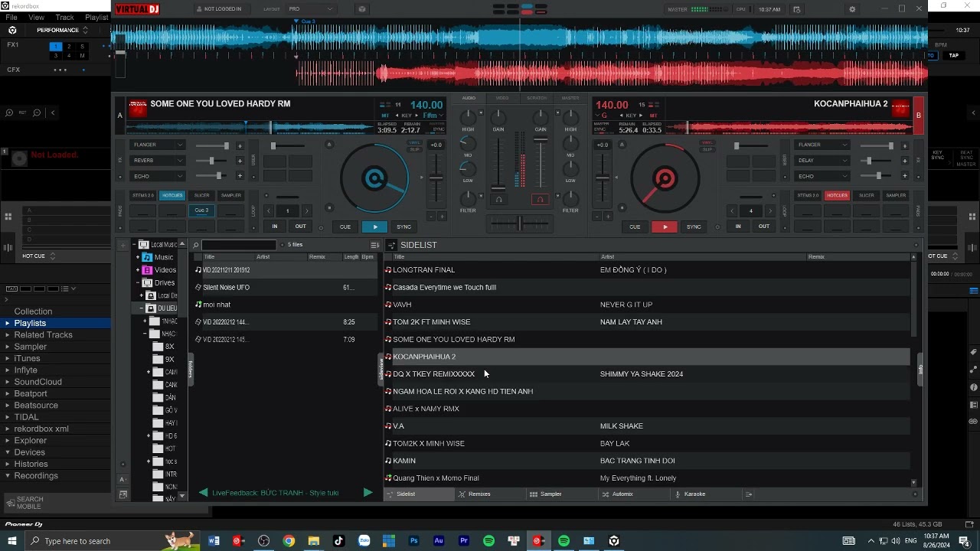Select the AUDIO mixer tab
This screenshot has height=551, width=980.
coord(469,98)
